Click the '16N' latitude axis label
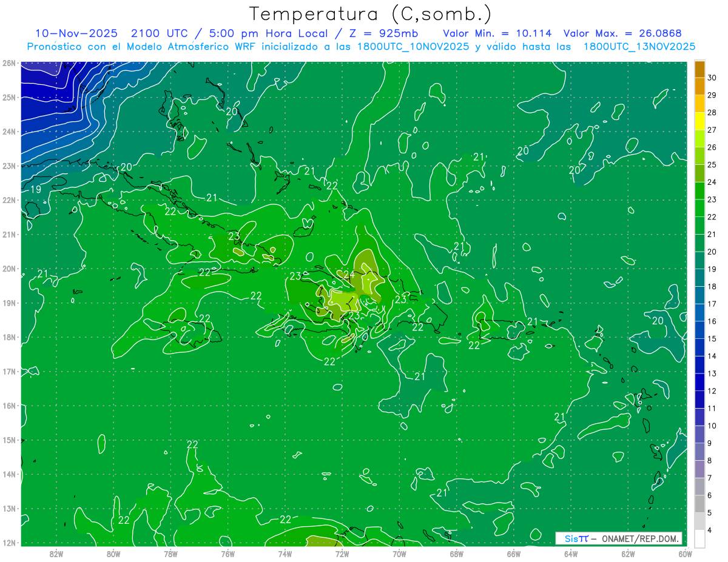728x562 pixels. (8, 406)
